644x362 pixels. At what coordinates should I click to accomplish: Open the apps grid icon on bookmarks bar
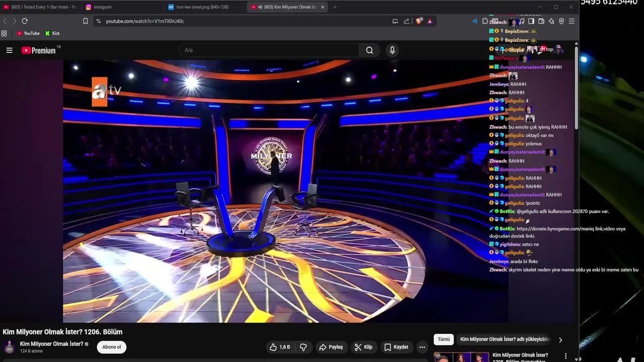(x=4, y=33)
